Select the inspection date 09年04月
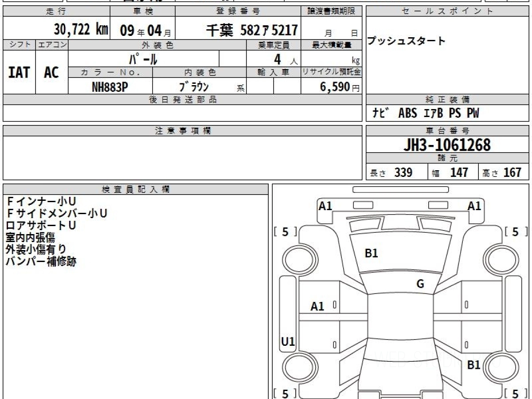 point(146,30)
